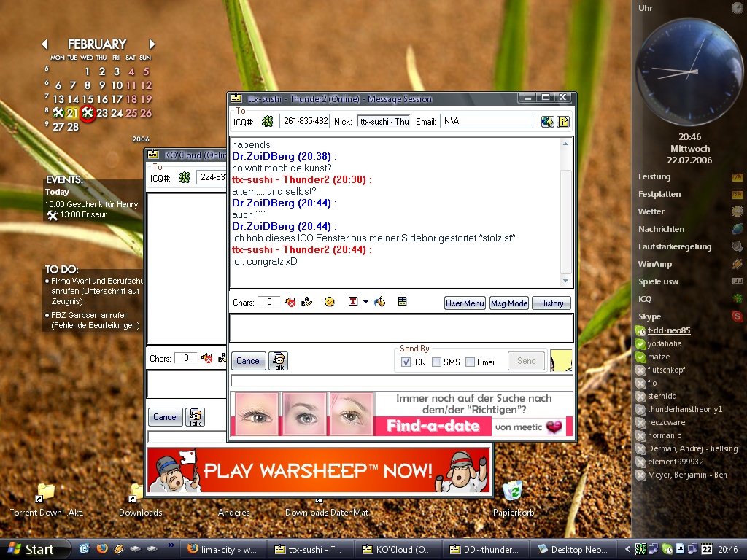
Task: Click the message text input box
Action: click(x=401, y=328)
